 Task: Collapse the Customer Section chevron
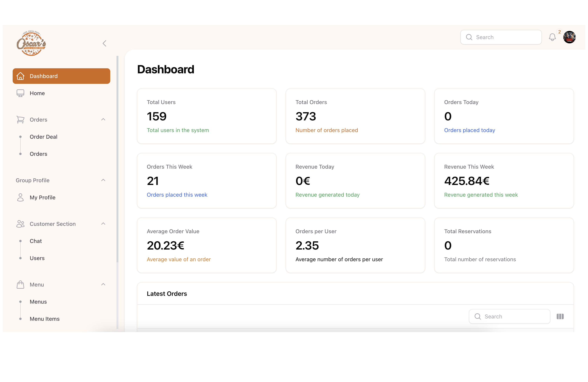pyautogui.click(x=103, y=224)
